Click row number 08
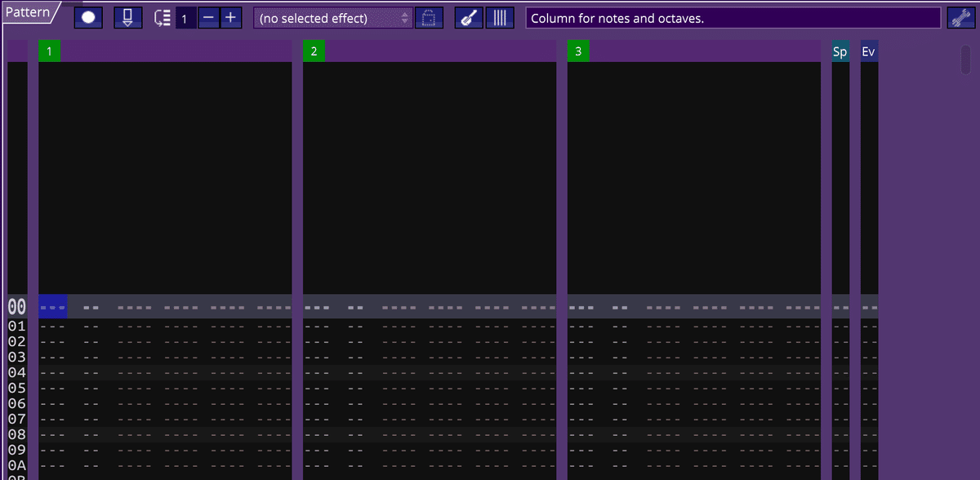The width and height of the screenshot is (980, 480). pos(17,435)
